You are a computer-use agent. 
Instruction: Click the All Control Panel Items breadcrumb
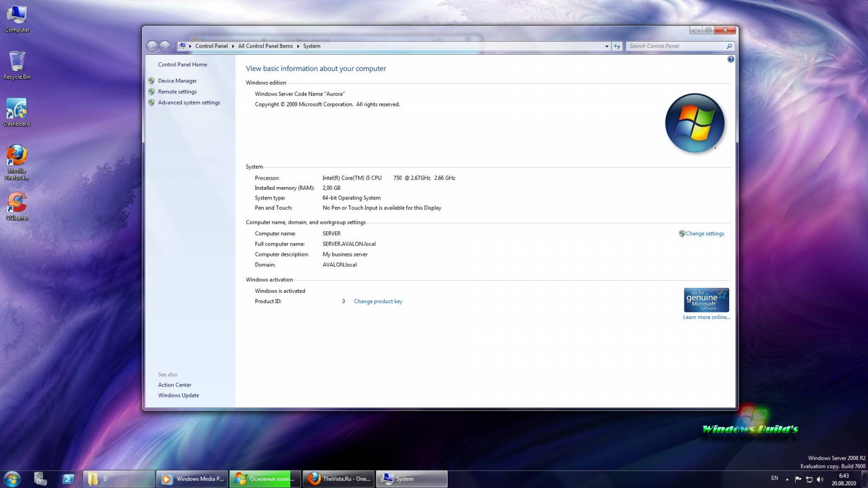pos(265,46)
